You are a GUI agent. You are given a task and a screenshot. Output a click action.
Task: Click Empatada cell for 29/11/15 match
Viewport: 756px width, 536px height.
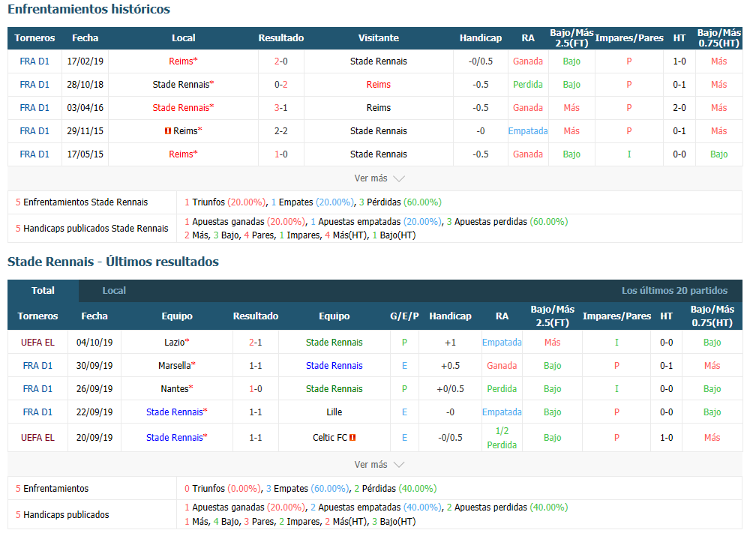click(528, 131)
